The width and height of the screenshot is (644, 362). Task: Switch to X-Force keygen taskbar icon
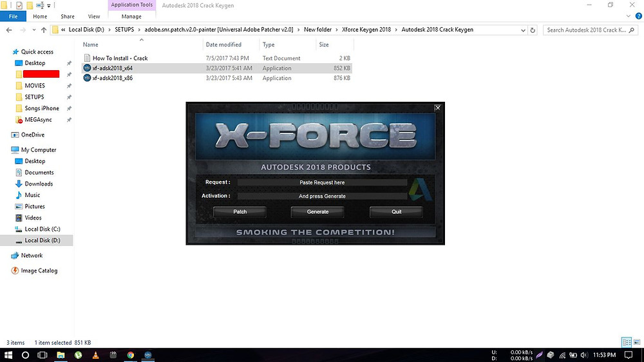[148, 355]
